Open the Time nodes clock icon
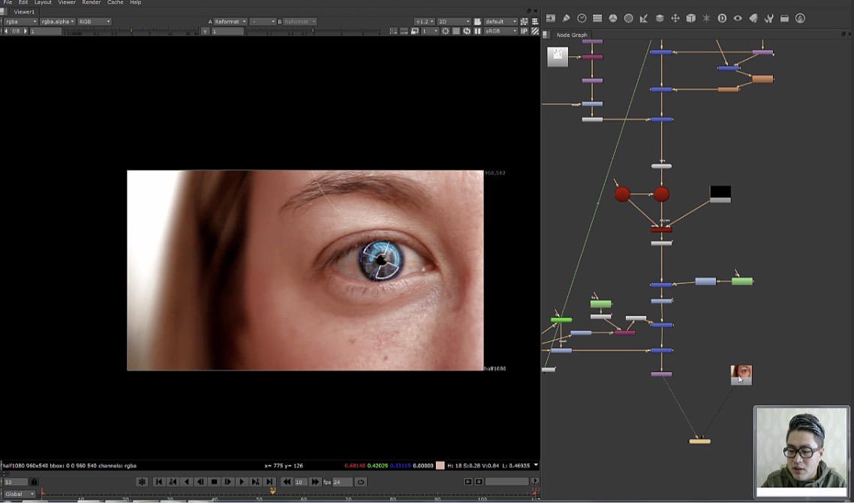 pyautogui.click(x=582, y=18)
